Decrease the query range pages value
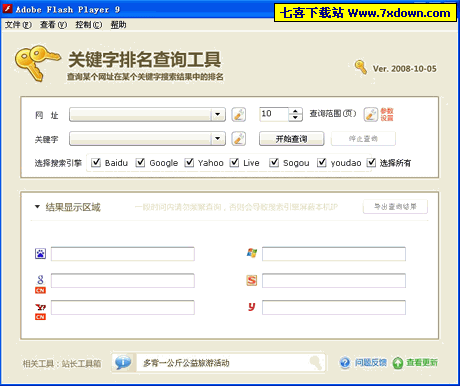Viewport: 460px width, 386px height. pos(295,118)
